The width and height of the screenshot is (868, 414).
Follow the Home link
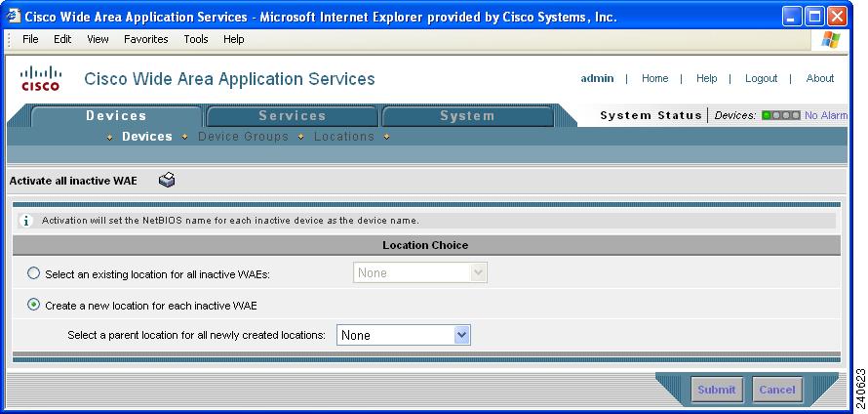tap(654, 78)
